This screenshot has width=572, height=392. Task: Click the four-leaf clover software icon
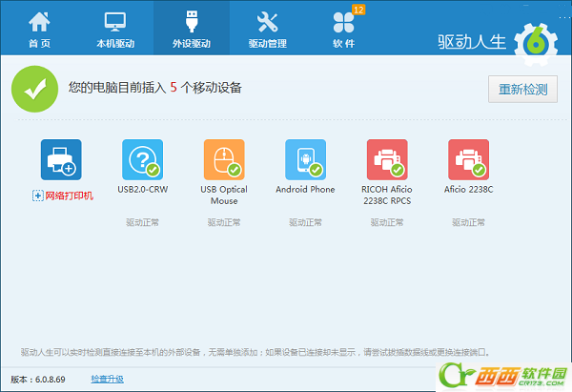point(343,22)
